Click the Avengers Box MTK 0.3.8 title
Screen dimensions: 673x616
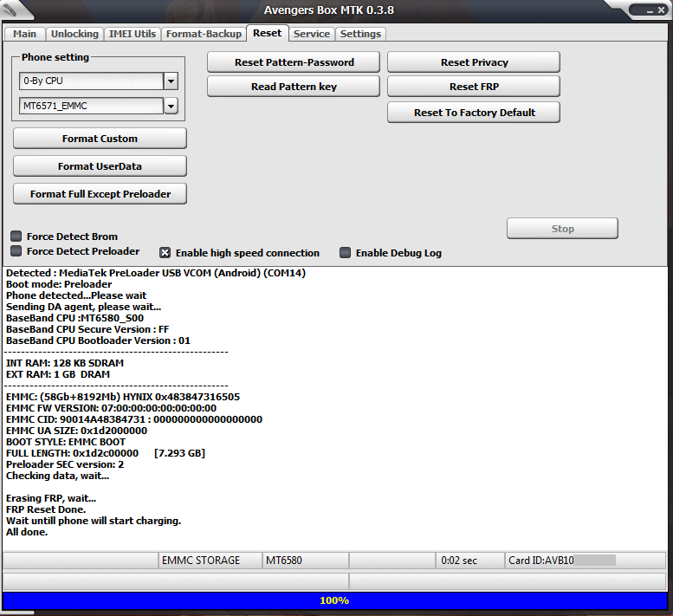(x=329, y=10)
